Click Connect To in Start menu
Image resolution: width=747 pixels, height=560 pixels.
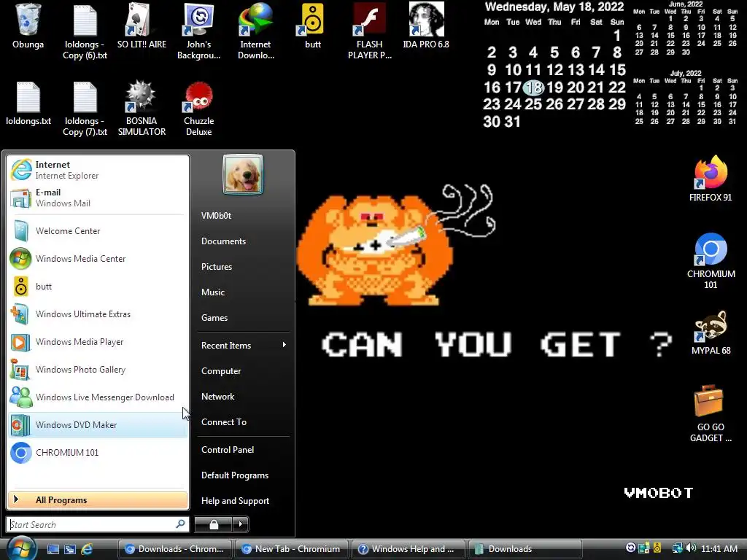coord(243,422)
